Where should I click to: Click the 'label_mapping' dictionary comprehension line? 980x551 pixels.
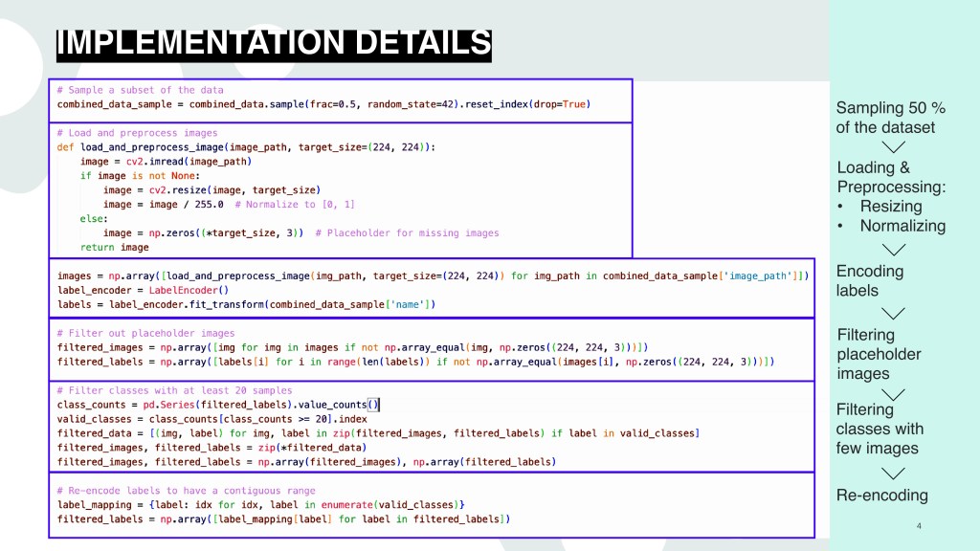[x=260, y=504]
